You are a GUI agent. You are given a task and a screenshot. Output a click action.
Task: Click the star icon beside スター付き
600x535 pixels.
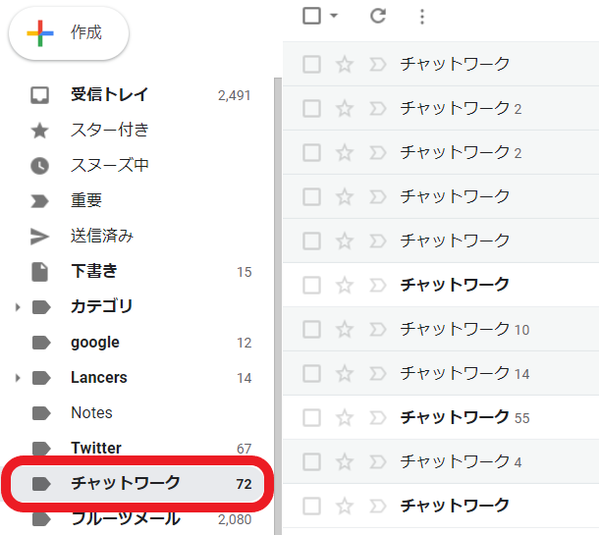(40, 130)
